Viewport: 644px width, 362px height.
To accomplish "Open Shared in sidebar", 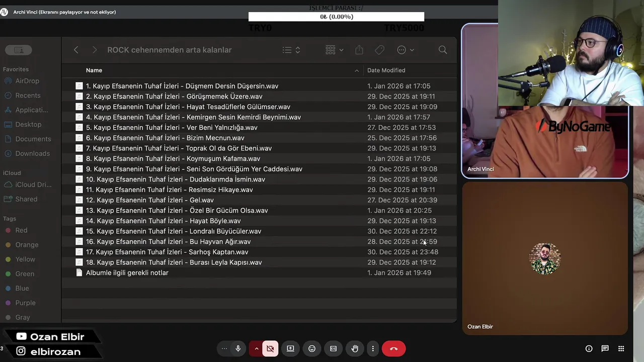I will coord(21,199).
